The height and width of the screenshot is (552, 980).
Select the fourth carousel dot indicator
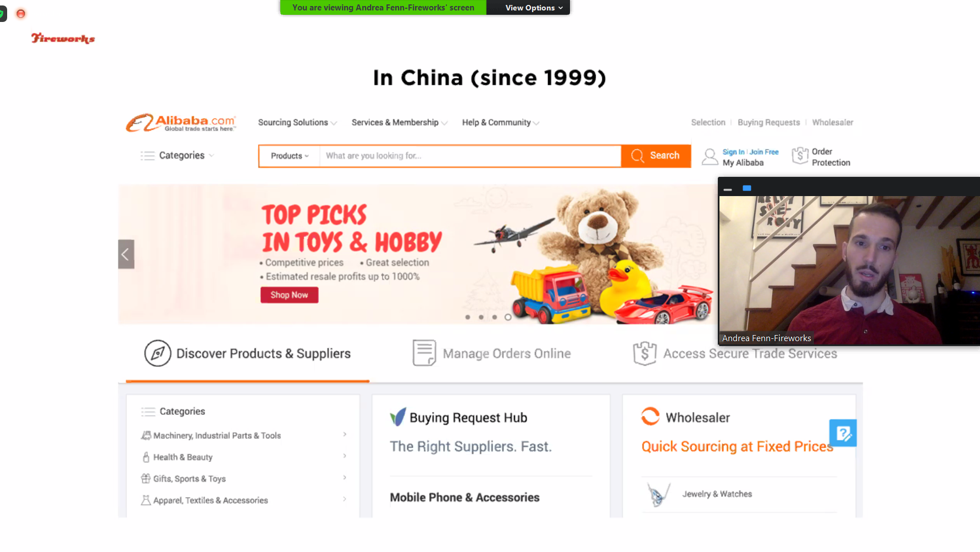pyautogui.click(x=508, y=317)
